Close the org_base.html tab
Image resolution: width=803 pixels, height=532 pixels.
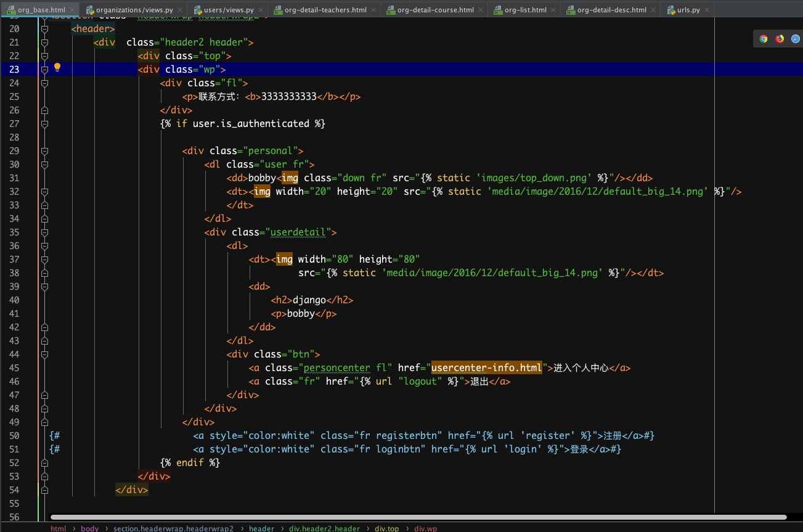[73, 10]
